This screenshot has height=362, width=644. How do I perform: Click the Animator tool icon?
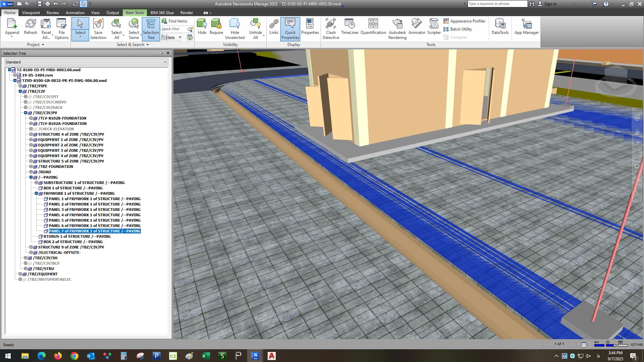pyautogui.click(x=417, y=27)
